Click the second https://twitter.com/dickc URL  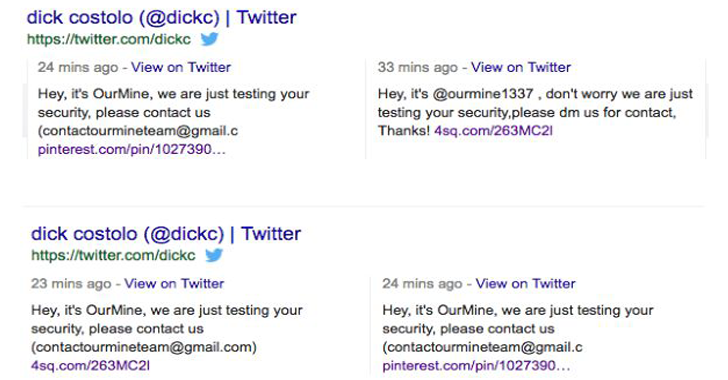coord(113,255)
